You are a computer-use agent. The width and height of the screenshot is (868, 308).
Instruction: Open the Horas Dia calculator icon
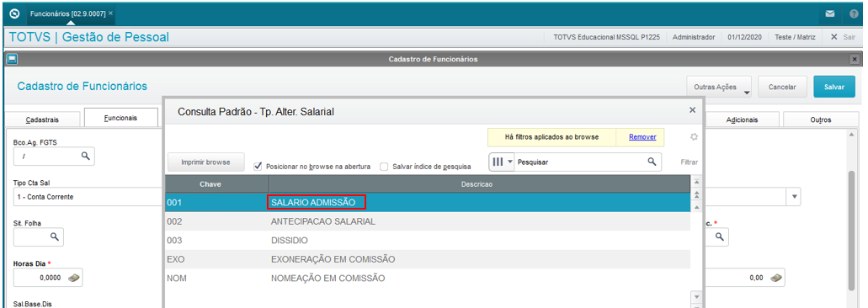73,279
